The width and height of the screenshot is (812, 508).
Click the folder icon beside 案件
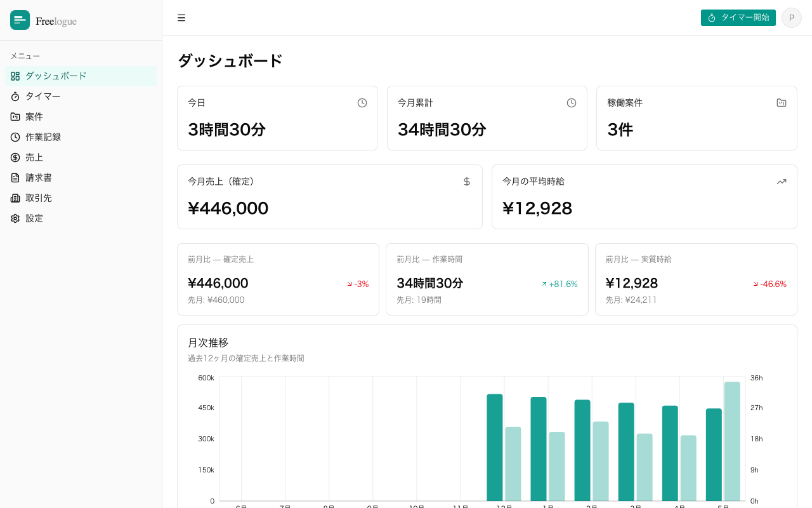pyautogui.click(x=15, y=117)
